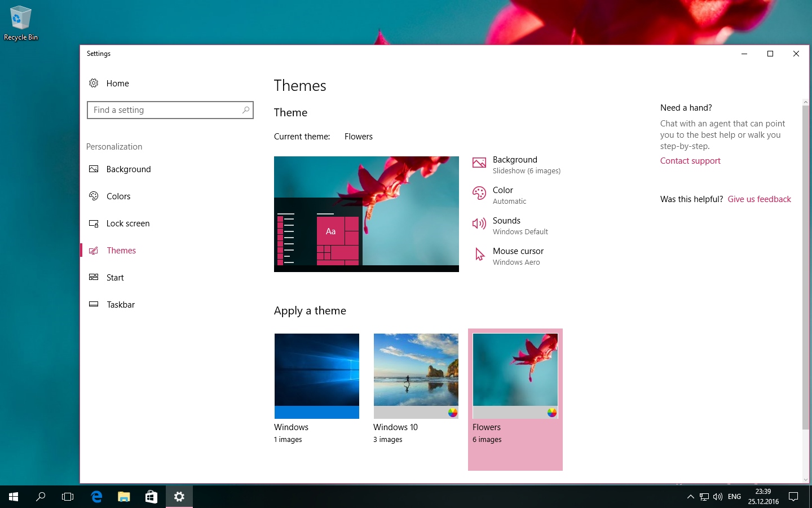Click the 'Need a hand?' heading
Viewport: 812px width, 508px height.
pyautogui.click(x=686, y=108)
